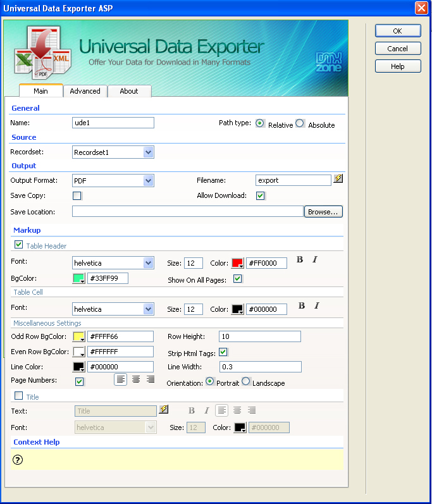
Task: Click the Filename field containing export
Action: [293, 180]
